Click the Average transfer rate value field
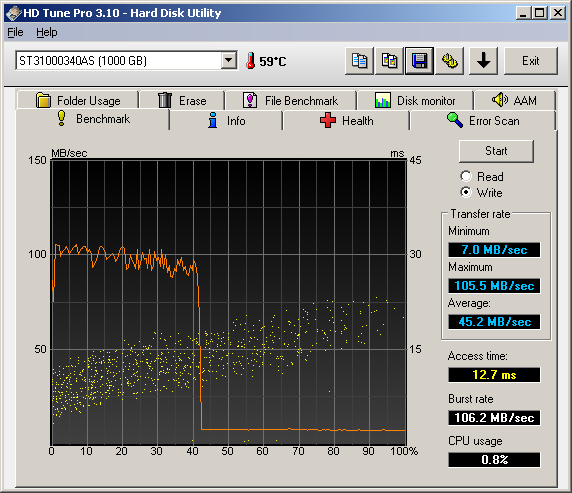 494,322
